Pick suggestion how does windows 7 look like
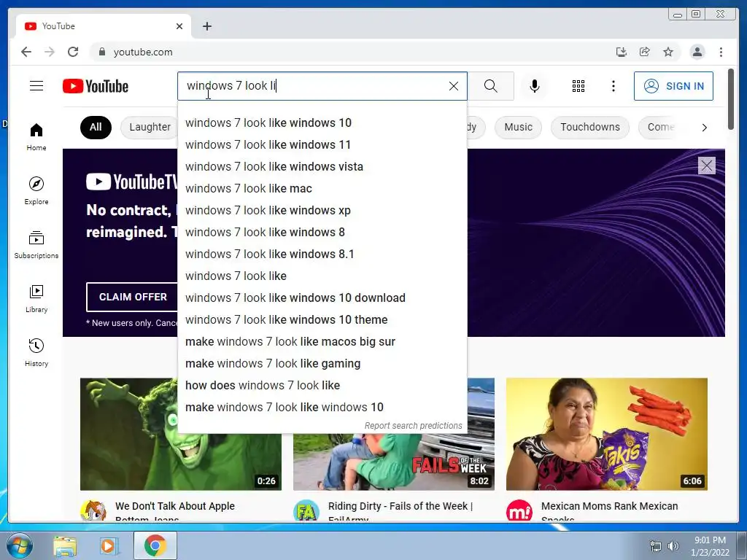The height and width of the screenshot is (560, 747). tap(322, 386)
